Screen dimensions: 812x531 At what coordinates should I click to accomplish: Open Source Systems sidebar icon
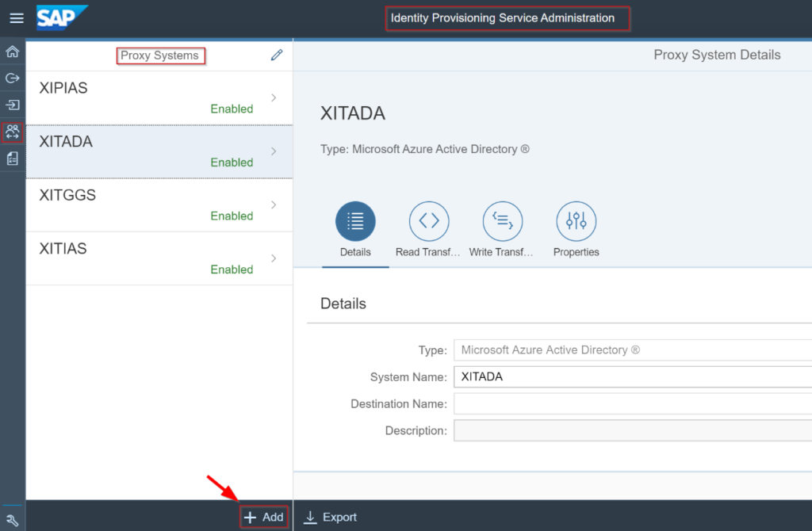point(13,78)
